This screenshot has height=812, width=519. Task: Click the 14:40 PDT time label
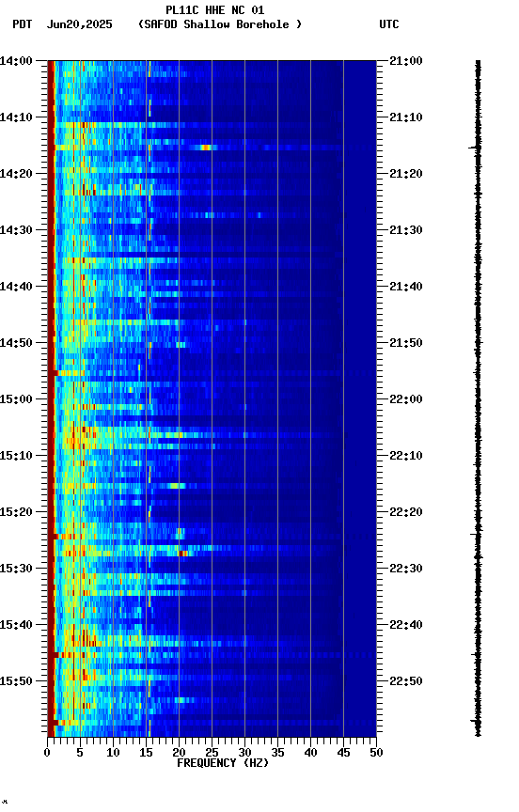point(16,287)
